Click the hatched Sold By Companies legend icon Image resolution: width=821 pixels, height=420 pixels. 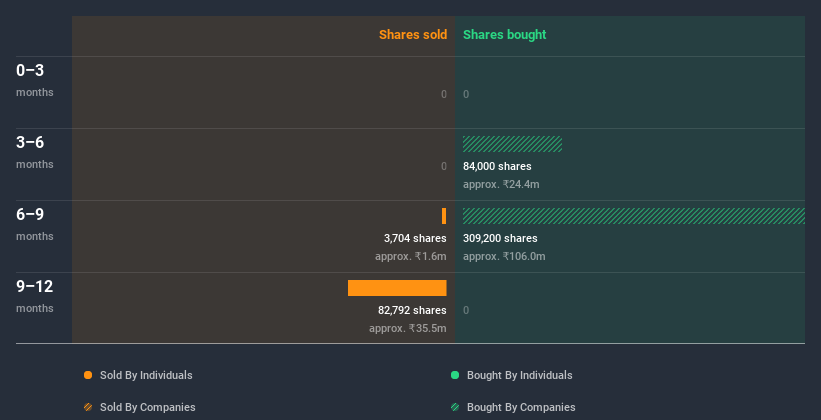88,407
